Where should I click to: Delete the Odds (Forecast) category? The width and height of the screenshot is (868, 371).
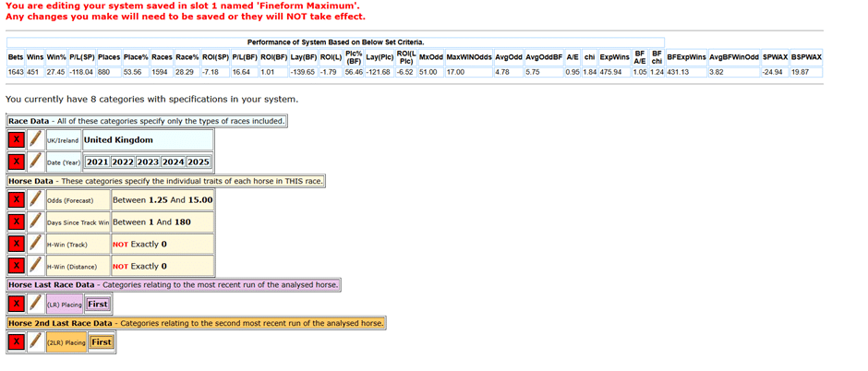(x=17, y=199)
